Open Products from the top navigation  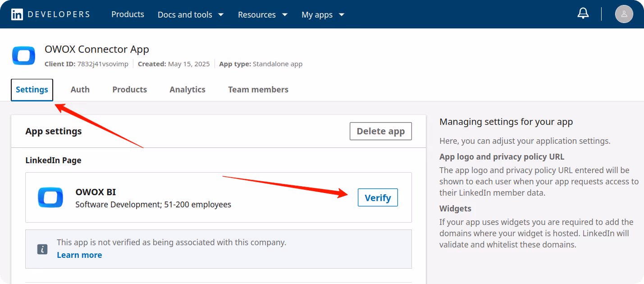pyautogui.click(x=128, y=14)
